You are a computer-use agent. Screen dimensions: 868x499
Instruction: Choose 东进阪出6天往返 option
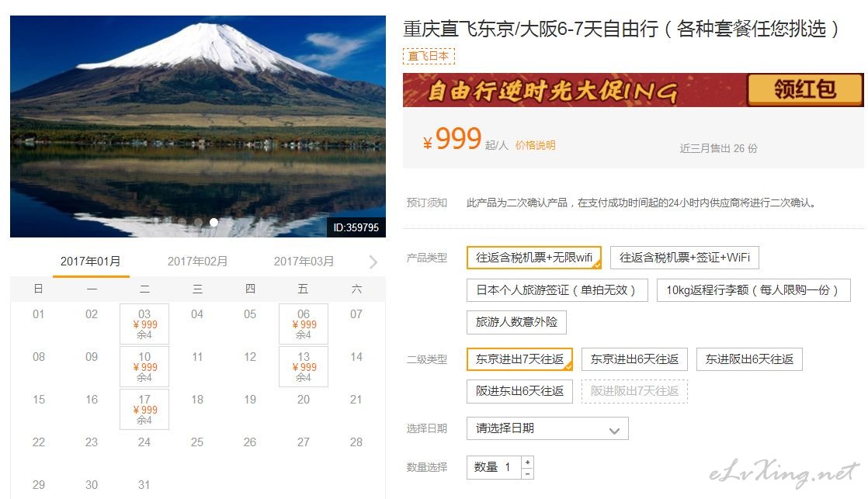pyautogui.click(x=749, y=359)
